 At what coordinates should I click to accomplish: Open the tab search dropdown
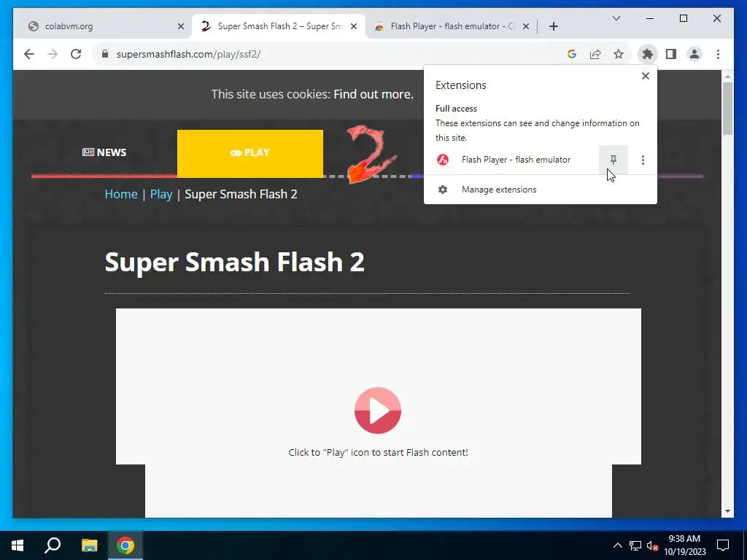616,18
